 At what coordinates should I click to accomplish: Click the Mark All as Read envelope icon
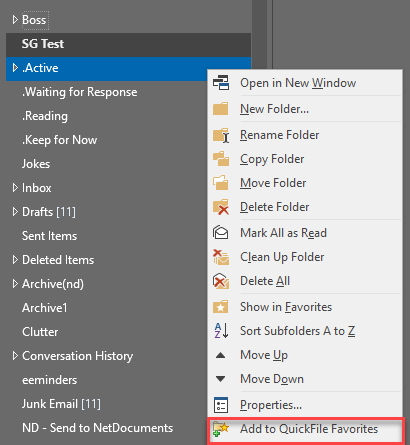pos(221,233)
